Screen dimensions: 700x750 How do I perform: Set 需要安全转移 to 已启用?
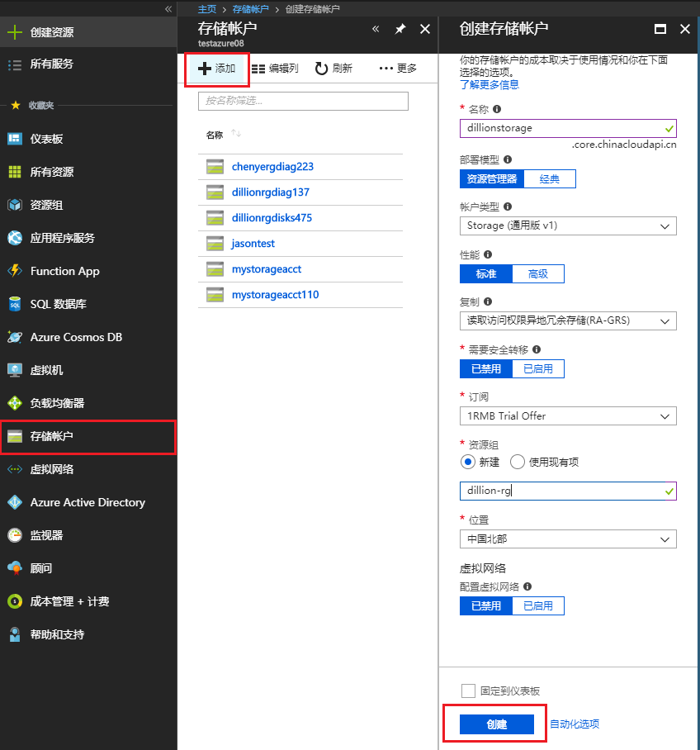click(x=538, y=368)
